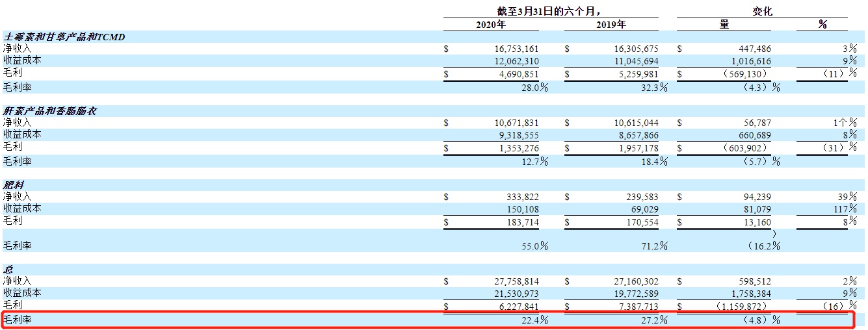The height and width of the screenshot is (330, 868).
Task: Click the total gross margin 27.2%
Action: [653, 320]
